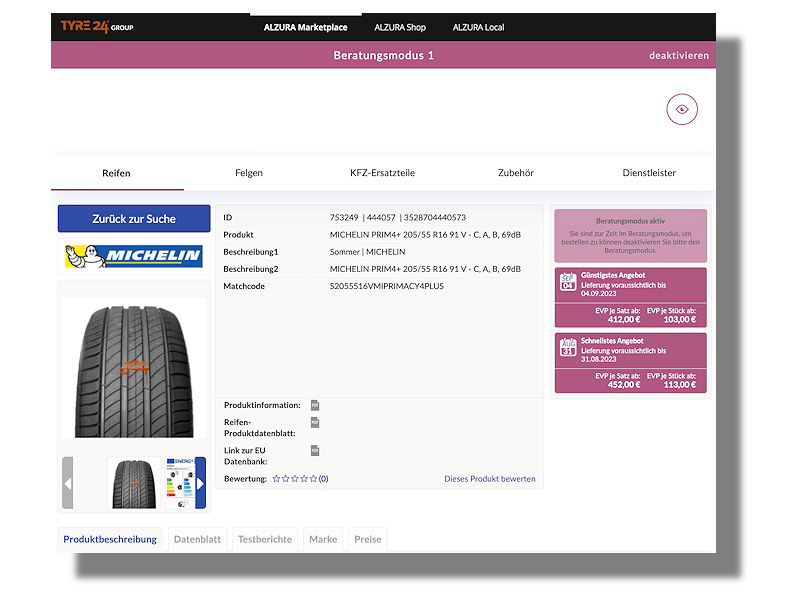Click the Beratungsmodus 1 banner title

click(384, 55)
